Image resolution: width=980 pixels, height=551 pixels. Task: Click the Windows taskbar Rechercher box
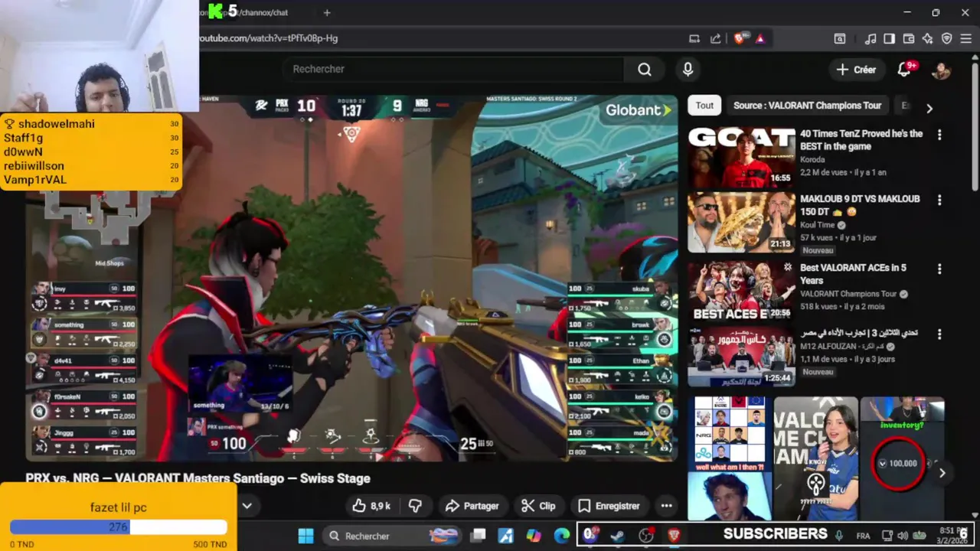point(390,536)
